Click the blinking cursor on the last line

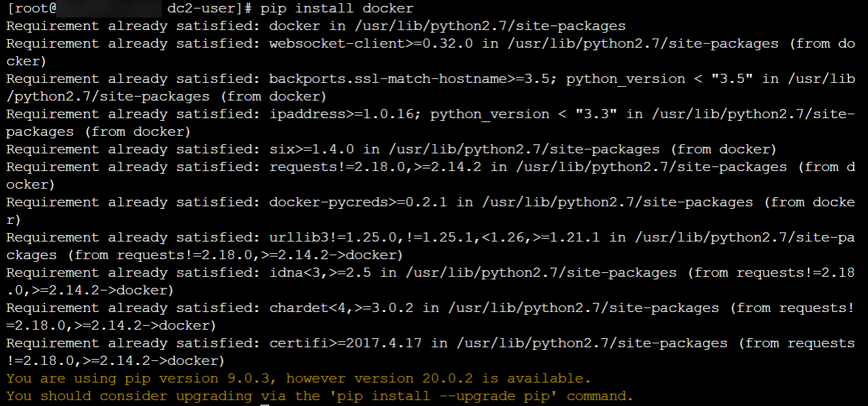tap(264, 404)
